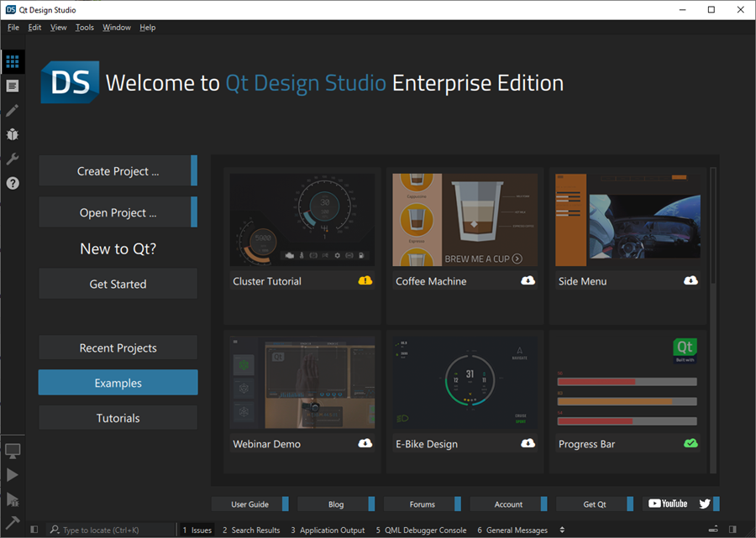Screen dimensions: 756x538
Task: Open Debug mode using the bug icon
Action: point(12,134)
